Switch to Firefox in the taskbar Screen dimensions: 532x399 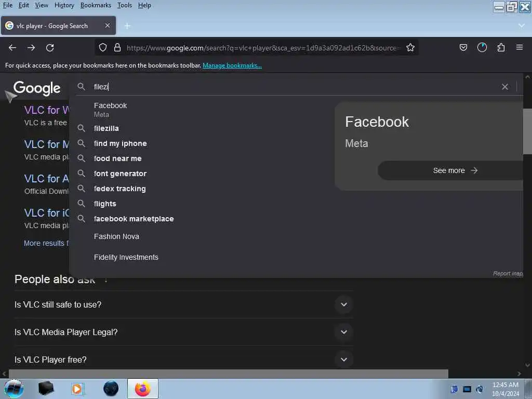(x=143, y=389)
